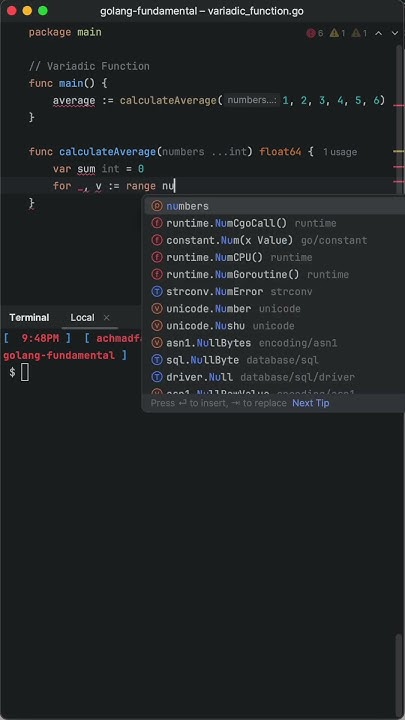
Task: Click type icon beside strconv.NumError
Action: (157, 292)
